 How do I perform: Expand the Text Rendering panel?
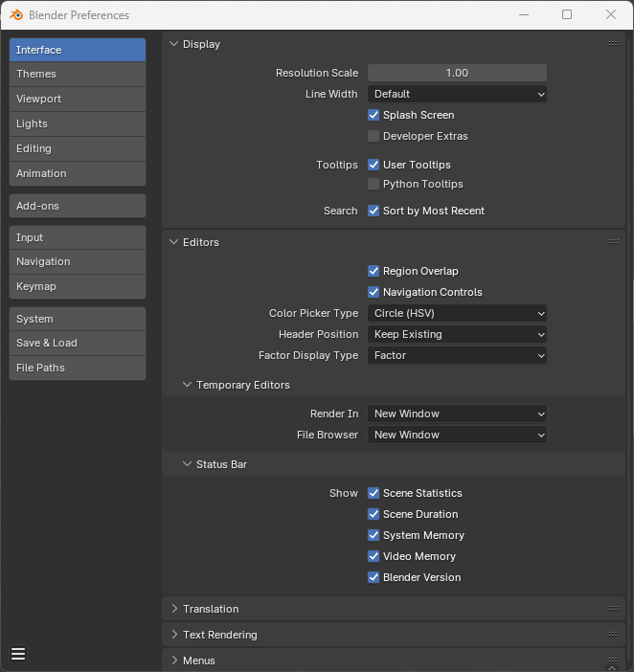tap(174, 635)
